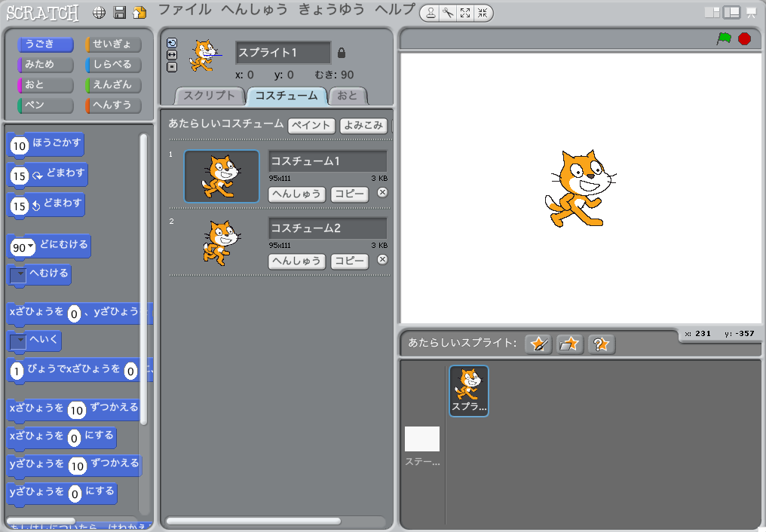Open the へいく target dropdown
Image resolution: width=766 pixels, height=532 pixels.
tap(18, 341)
